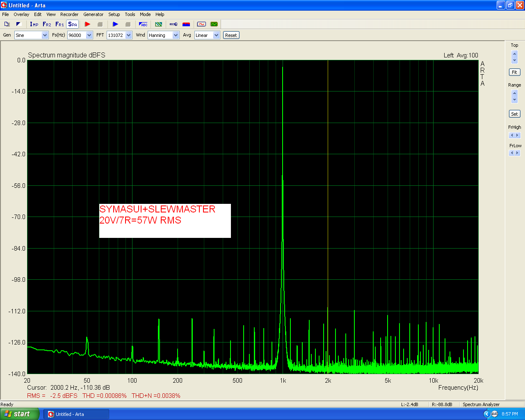Click the L:-2.4dB status bar level
This screenshot has height=420, width=525.
[x=409, y=404]
